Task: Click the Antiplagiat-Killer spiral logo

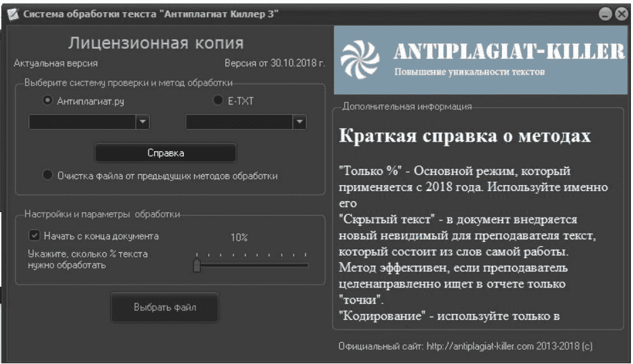Action: (x=360, y=60)
